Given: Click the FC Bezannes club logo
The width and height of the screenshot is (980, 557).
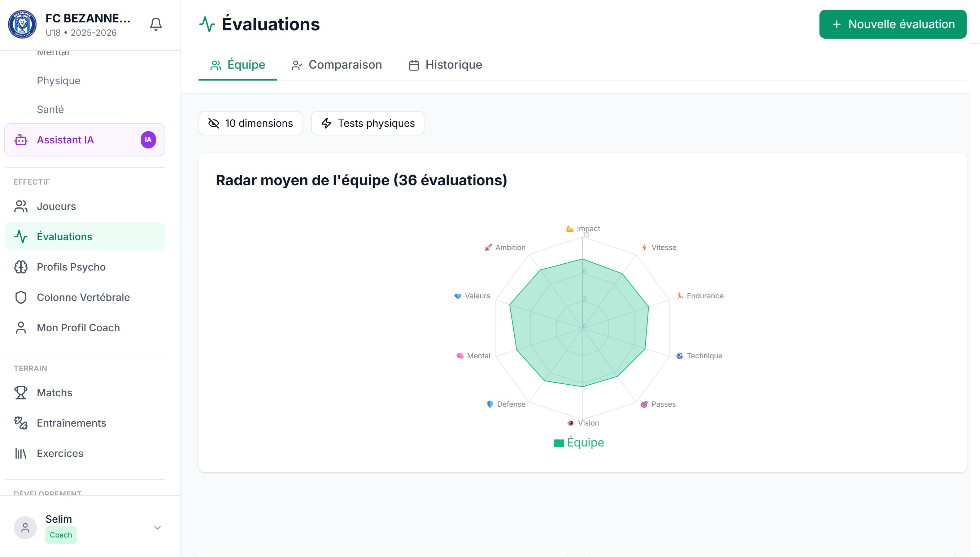Looking at the screenshot, I should (22, 24).
